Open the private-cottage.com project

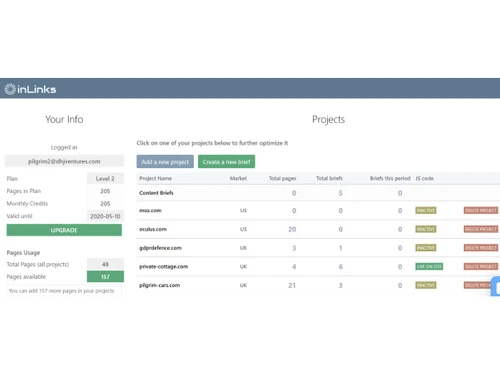164,267
